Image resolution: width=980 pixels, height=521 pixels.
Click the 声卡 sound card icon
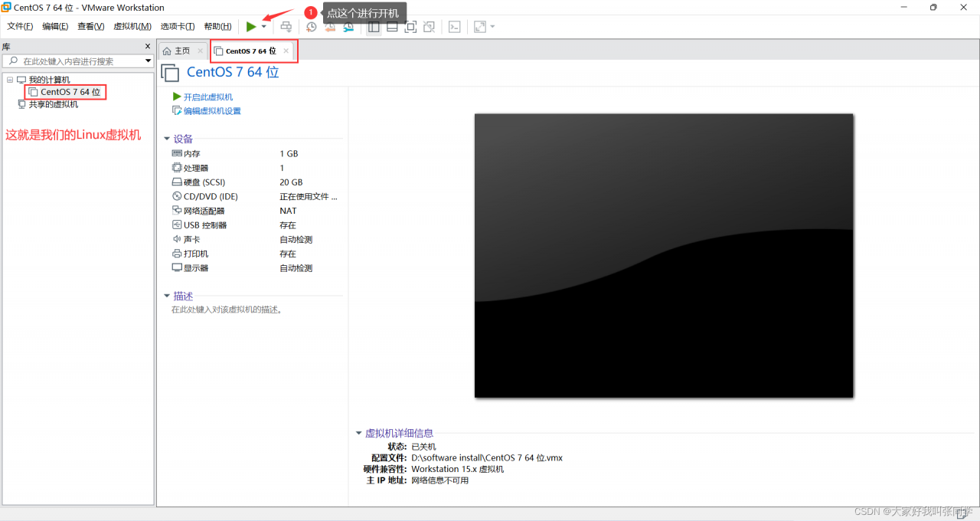click(x=177, y=239)
